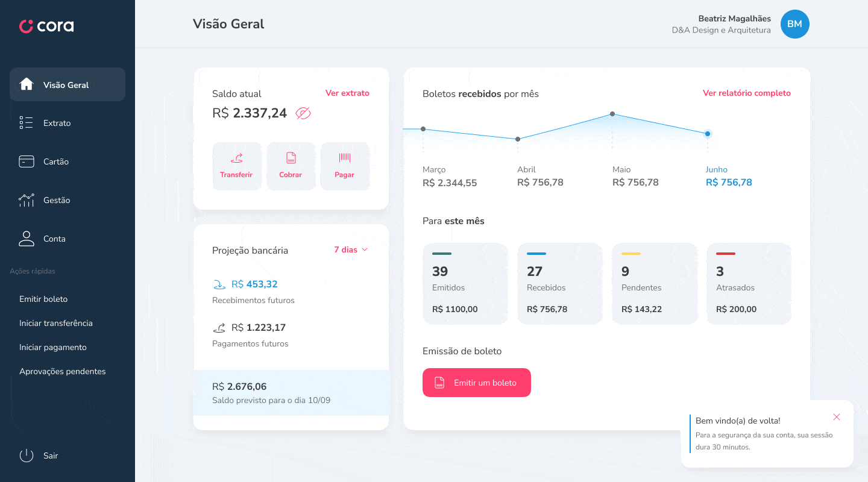Click the Pagar barcode icon button
Screen dimensions: 868x482
(344, 166)
